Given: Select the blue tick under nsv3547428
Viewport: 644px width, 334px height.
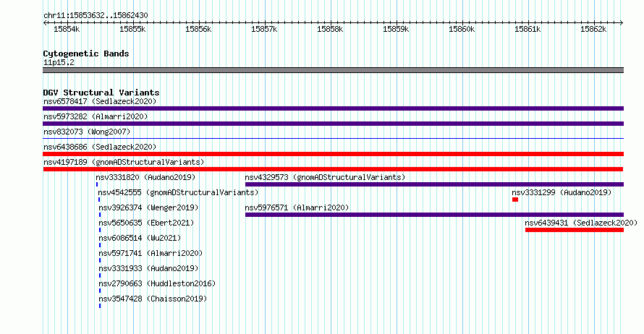Looking at the screenshot, I should (x=100, y=306).
